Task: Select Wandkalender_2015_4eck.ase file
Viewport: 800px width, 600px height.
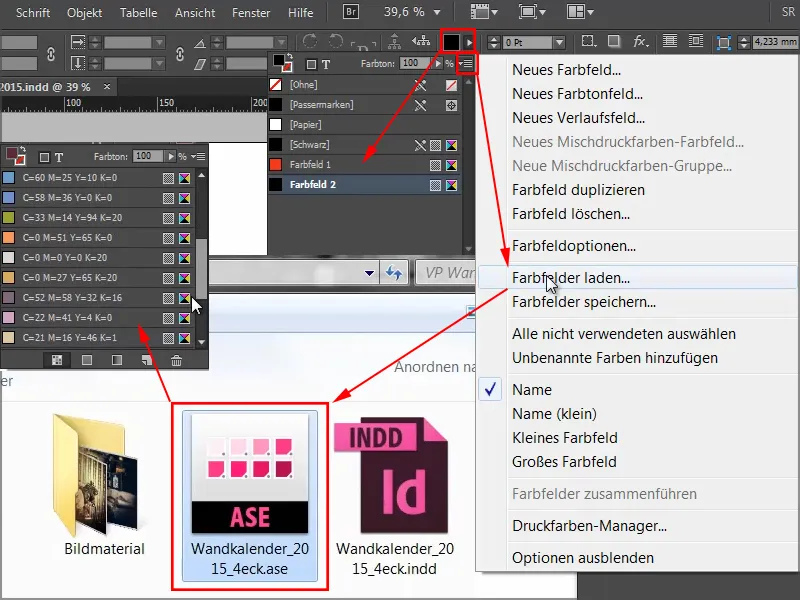Action: 249,495
